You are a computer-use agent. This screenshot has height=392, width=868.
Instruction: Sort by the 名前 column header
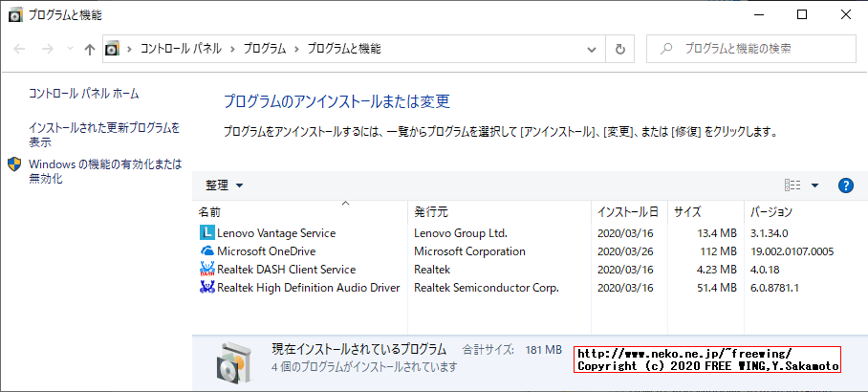tap(299, 211)
